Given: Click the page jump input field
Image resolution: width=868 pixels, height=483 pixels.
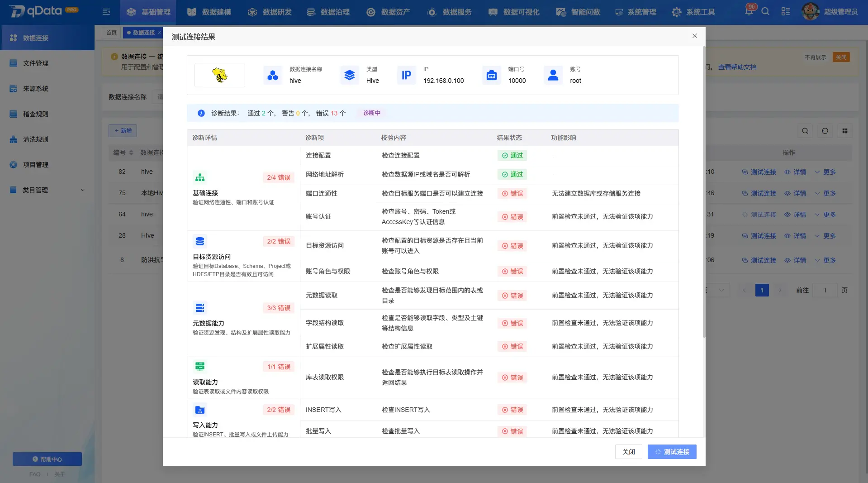Looking at the screenshot, I should (x=825, y=290).
